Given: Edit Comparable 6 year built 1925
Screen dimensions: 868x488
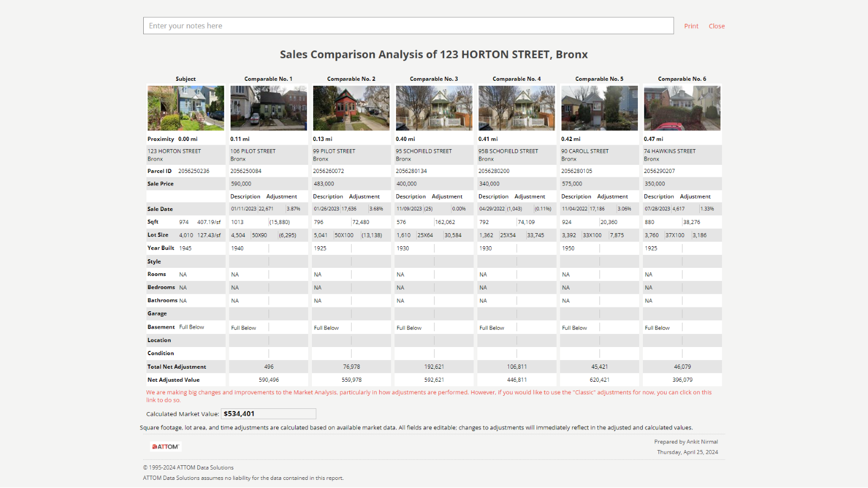Looking at the screenshot, I should [x=662, y=248].
